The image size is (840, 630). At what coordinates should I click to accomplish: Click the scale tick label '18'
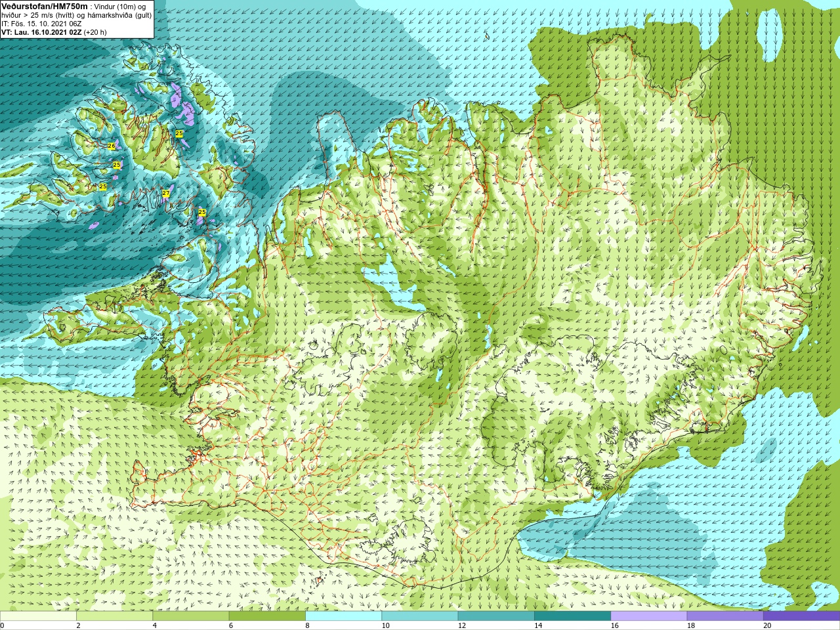pyautogui.click(x=691, y=625)
